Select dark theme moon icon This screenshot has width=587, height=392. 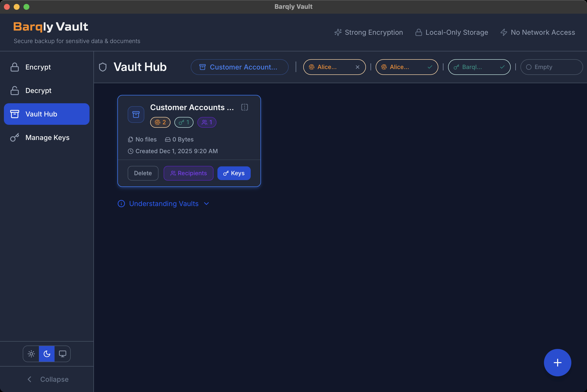(47, 354)
